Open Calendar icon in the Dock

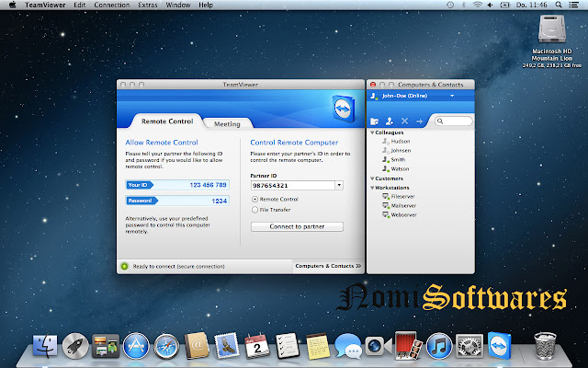(x=257, y=346)
